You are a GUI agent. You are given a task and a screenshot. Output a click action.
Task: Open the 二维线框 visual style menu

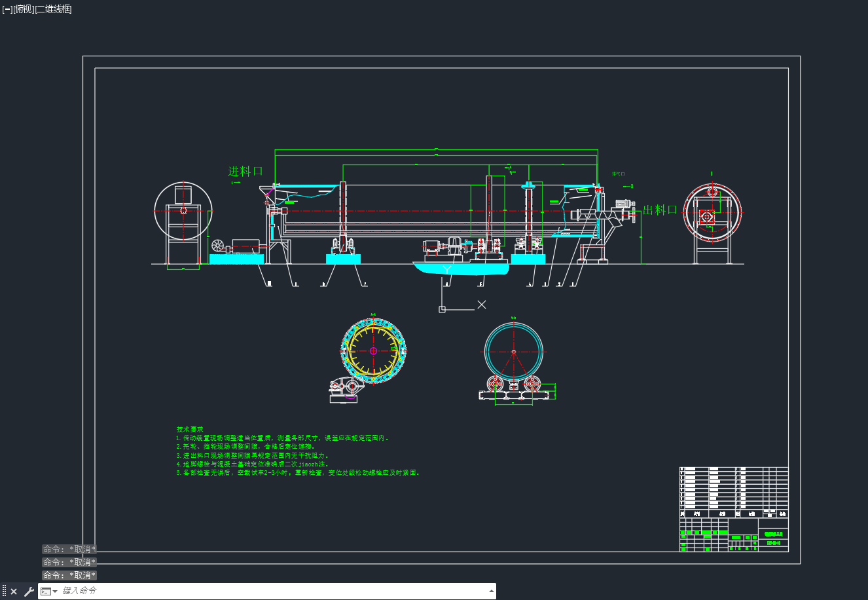tap(53, 9)
